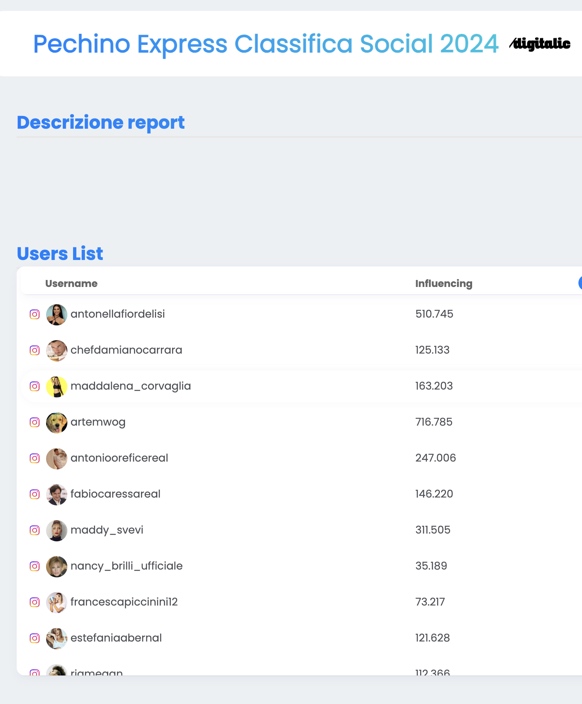Open the Digitalic logo
Viewport: 582px width, 704px height.
[x=540, y=44]
